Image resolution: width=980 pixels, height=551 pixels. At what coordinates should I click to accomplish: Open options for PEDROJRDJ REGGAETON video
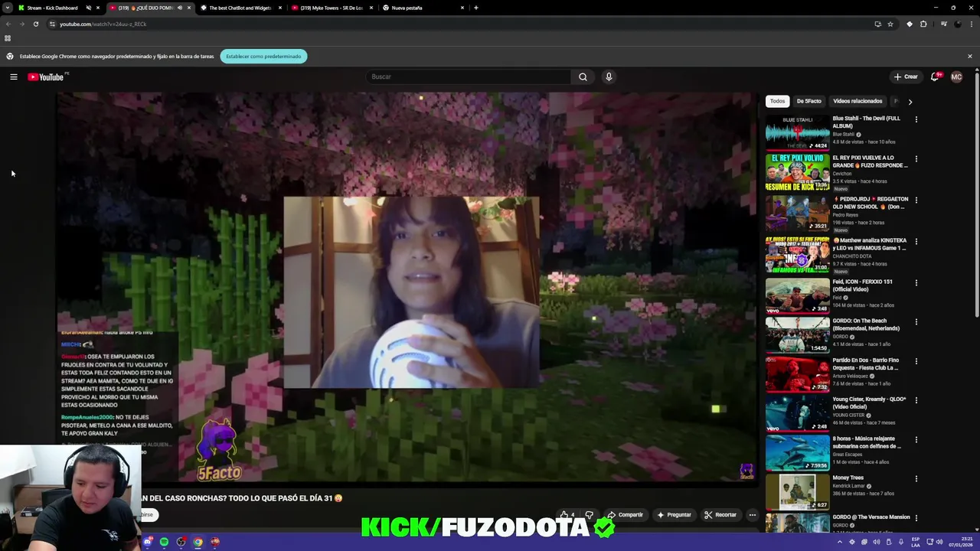click(916, 201)
